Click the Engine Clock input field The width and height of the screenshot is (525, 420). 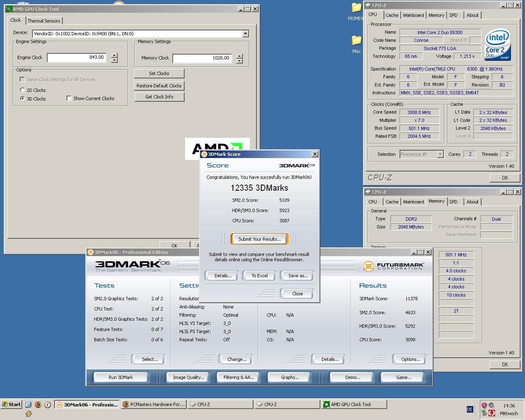click(x=77, y=58)
